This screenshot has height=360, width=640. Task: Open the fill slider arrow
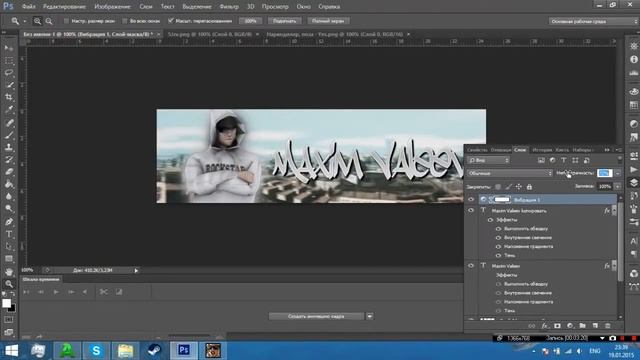tap(618, 187)
